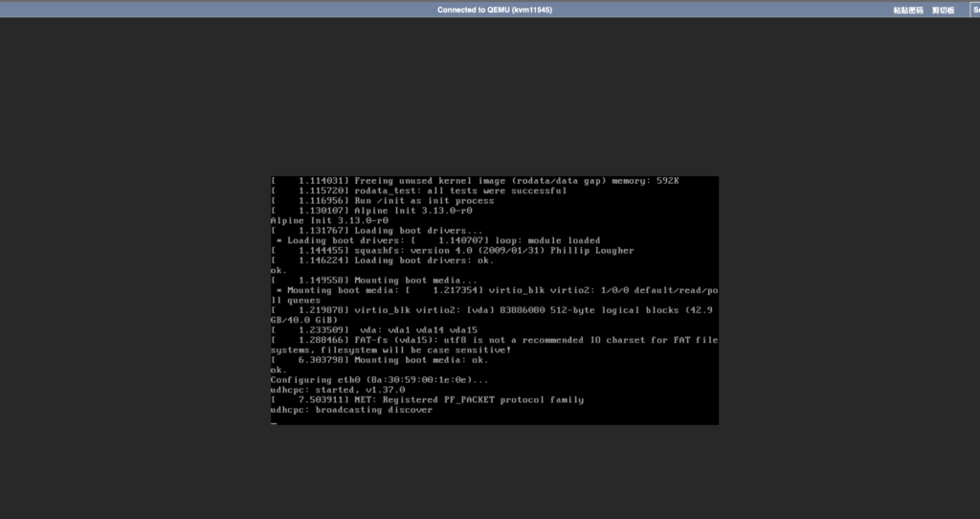The width and height of the screenshot is (980, 519).
Task: Click 'NET: Registered PF_PACKET protocol family' line
Action: coord(469,399)
